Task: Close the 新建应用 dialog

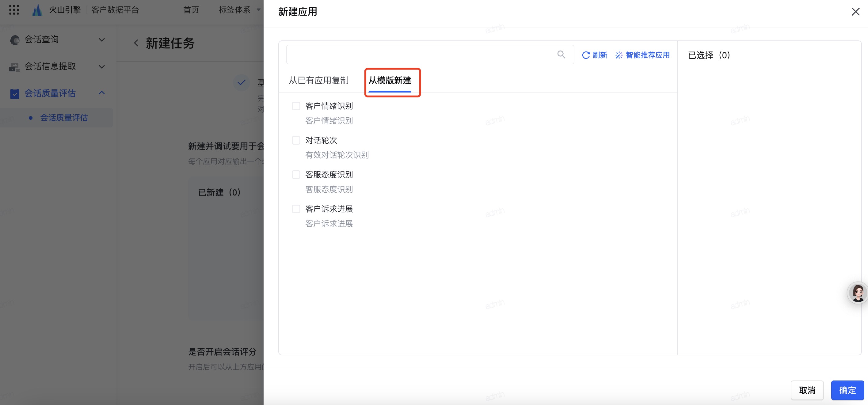Action: (855, 12)
